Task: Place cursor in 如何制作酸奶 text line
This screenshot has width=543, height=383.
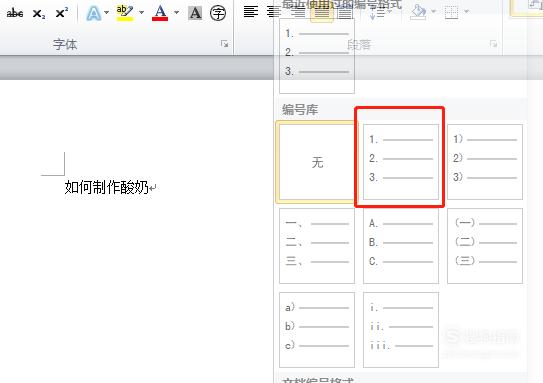Action: 107,187
